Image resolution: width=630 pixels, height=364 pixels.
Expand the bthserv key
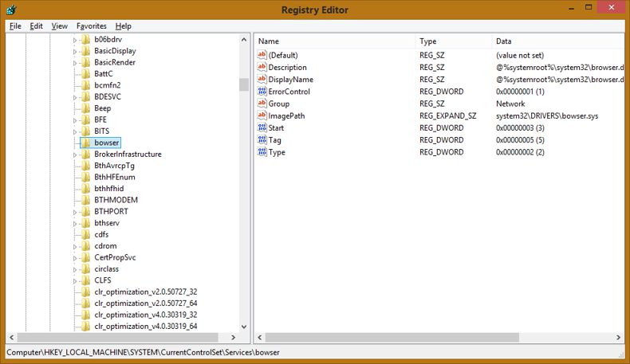tap(75, 224)
